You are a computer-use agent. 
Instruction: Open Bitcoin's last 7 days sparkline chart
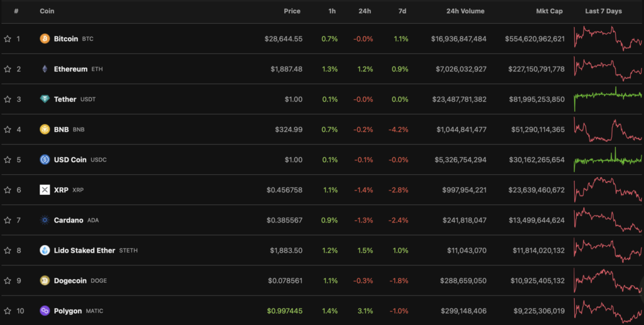pyautogui.click(x=608, y=39)
